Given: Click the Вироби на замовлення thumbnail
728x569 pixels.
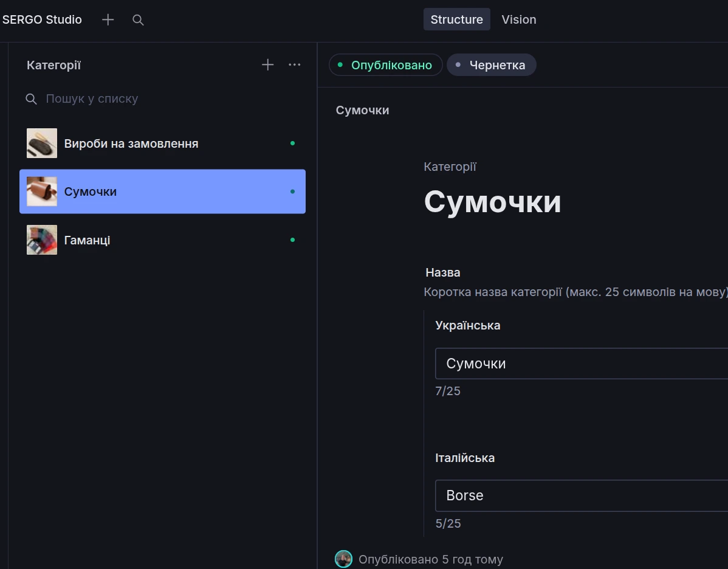Looking at the screenshot, I should tap(42, 143).
